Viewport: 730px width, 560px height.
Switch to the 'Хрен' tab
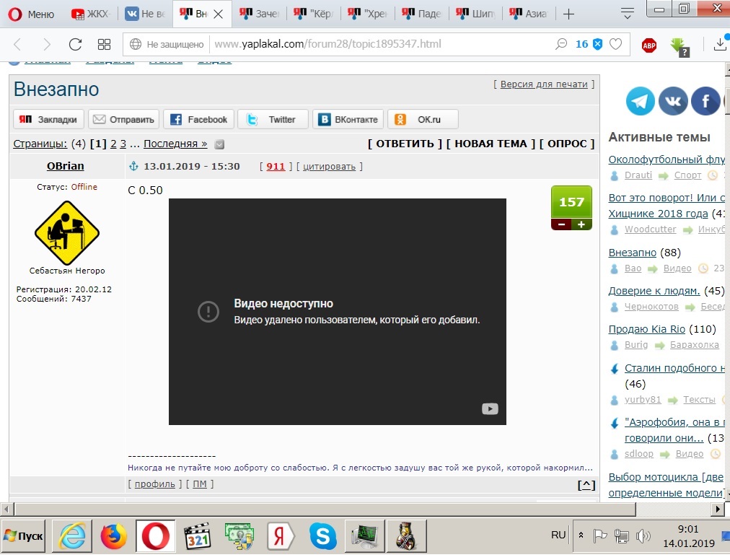(x=367, y=14)
